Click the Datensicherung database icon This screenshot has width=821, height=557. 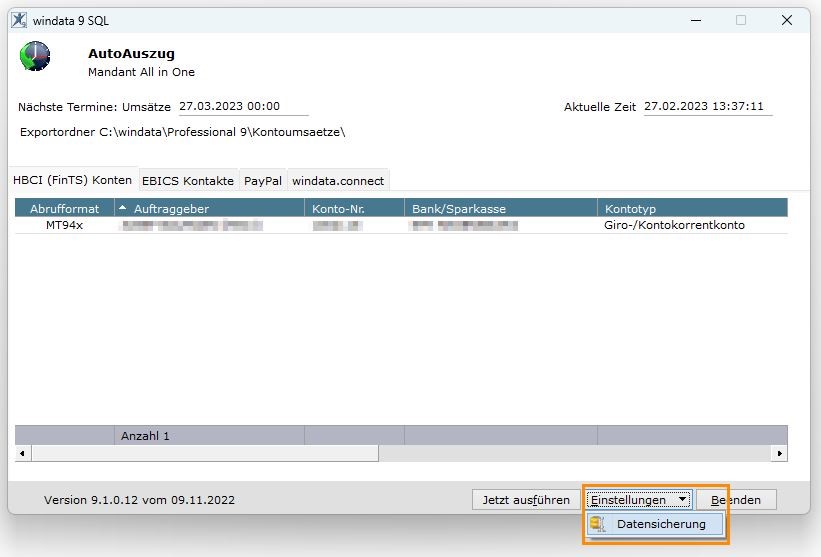(597, 523)
